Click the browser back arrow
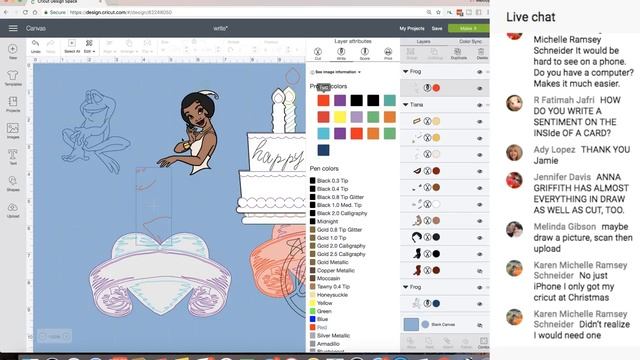Viewport: 640px width, 360px height. click(x=6, y=12)
